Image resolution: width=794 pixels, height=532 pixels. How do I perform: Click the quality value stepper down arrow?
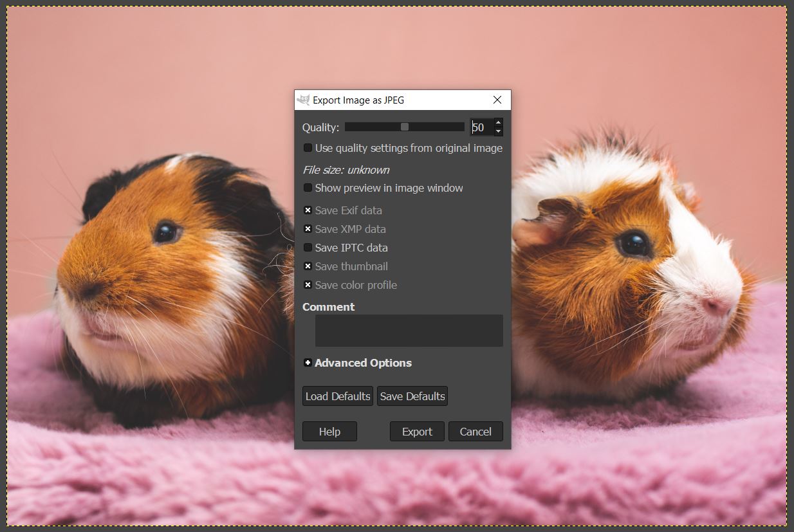498,131
